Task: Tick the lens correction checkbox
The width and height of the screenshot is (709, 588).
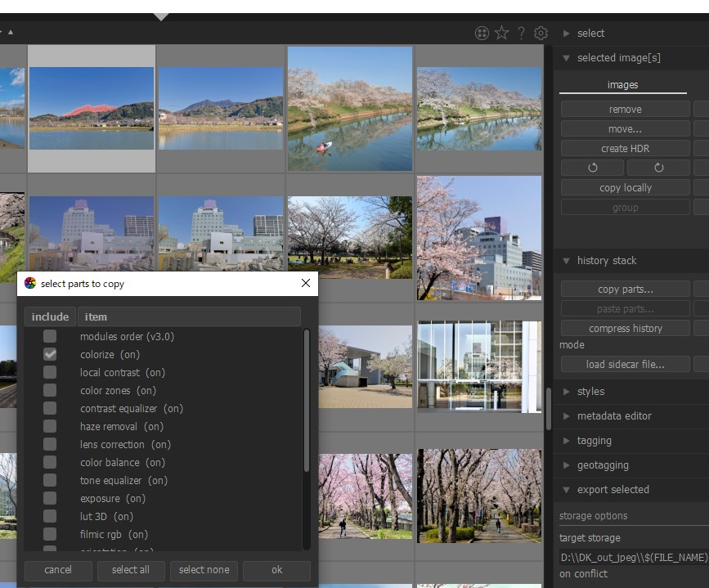Action: [x=50, y=444]
